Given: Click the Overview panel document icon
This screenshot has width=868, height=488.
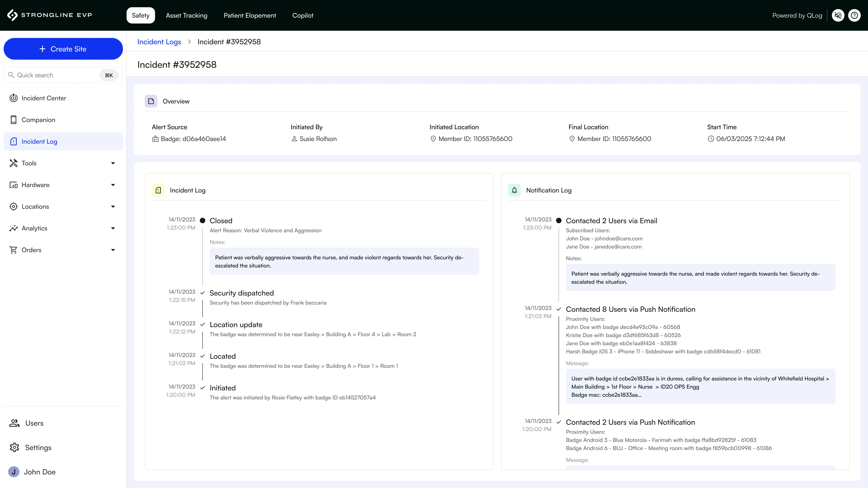Looking at the screenshot, I should [151, 101].
